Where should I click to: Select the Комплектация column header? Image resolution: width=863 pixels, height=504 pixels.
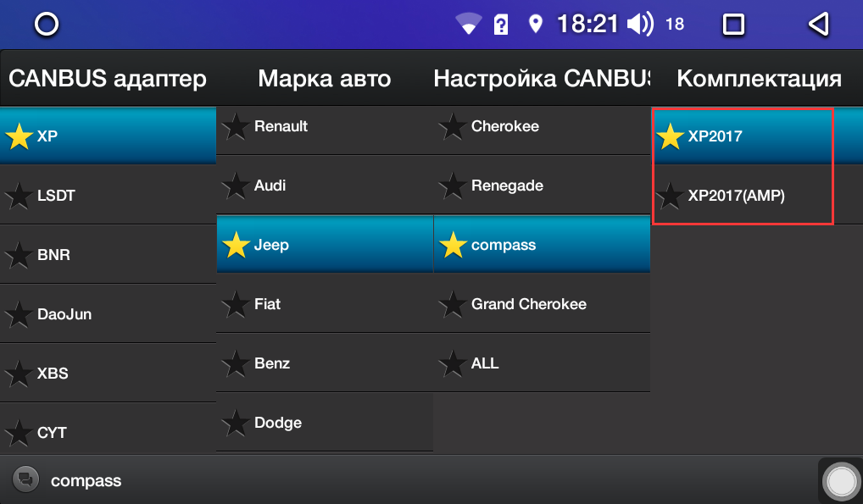click(x=759, y=78)
